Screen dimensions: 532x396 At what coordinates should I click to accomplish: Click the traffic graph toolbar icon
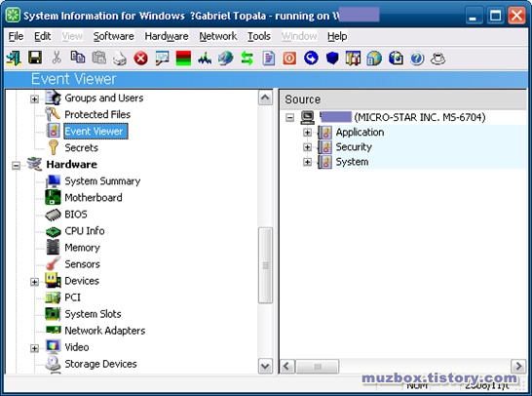coord(205,59)
